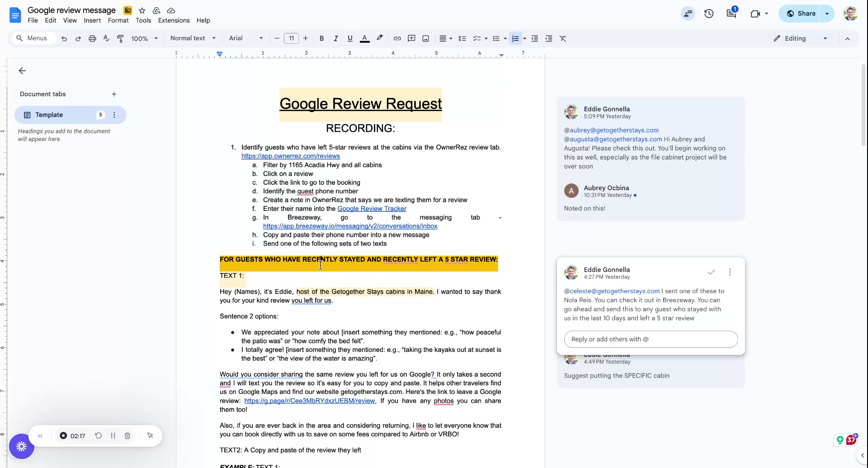The height and width of the screenshot is (468, 868).
Task: Star the Google review message document
Action: pyautogui.click(x=142, y=10)
